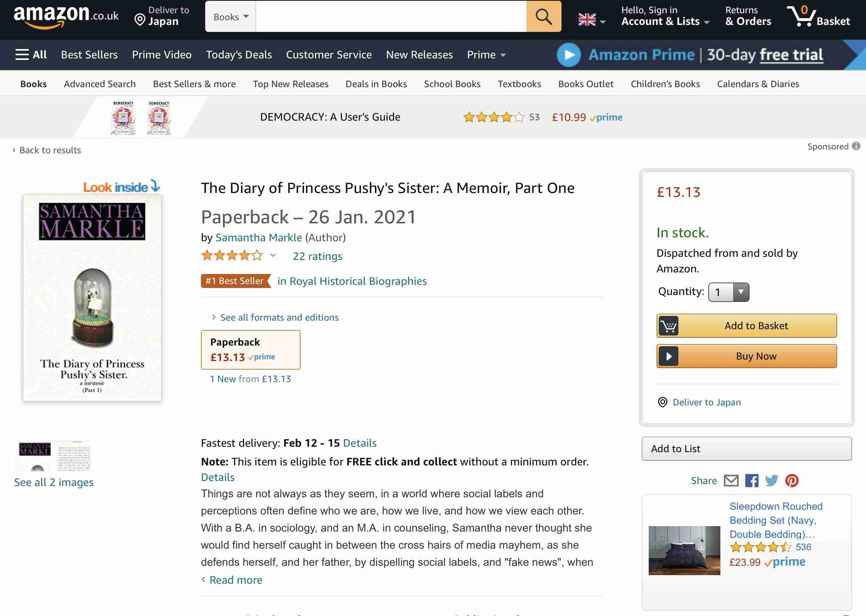This screenshot has height=616, width=866.
Task: Open the Calendars & Diaries tab
Action: tap(758, 84)
